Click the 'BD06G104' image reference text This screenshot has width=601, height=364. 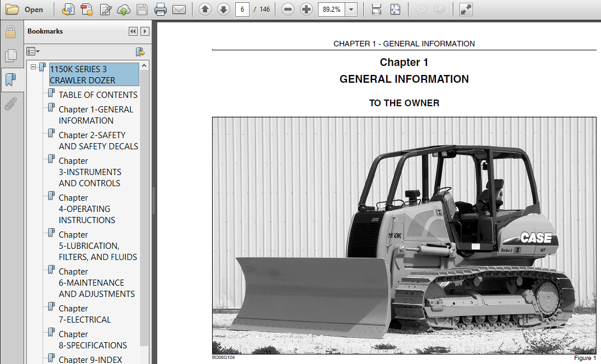pyautogui.click(x=223, y=357)
